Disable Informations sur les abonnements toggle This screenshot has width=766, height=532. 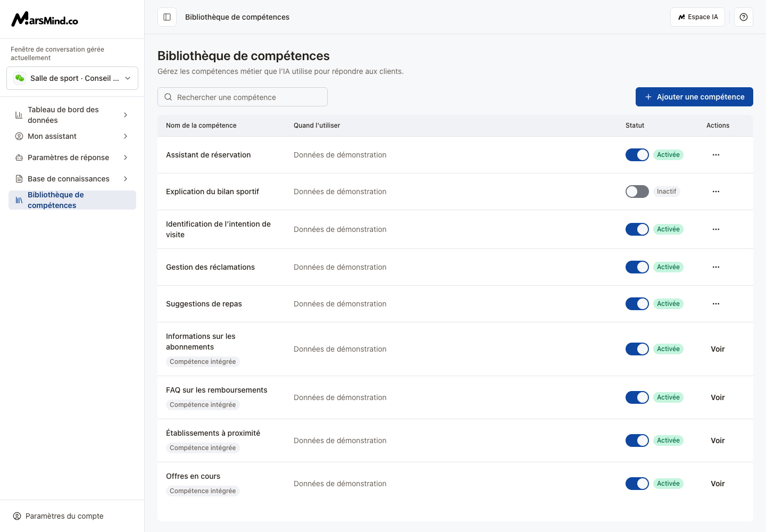point(637,349)
